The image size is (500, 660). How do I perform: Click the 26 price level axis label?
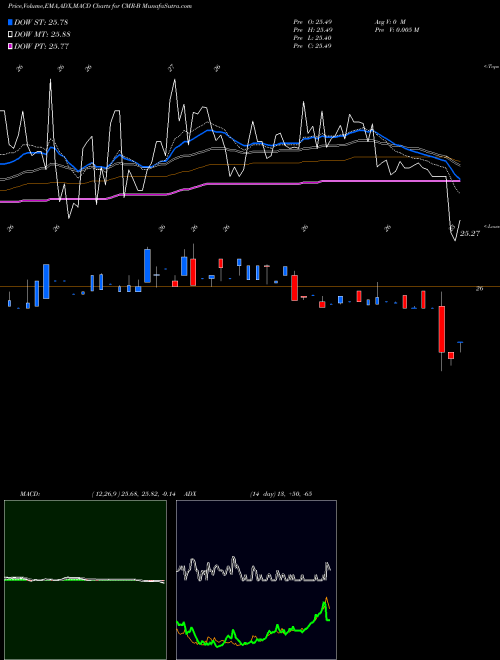point(479,289)
